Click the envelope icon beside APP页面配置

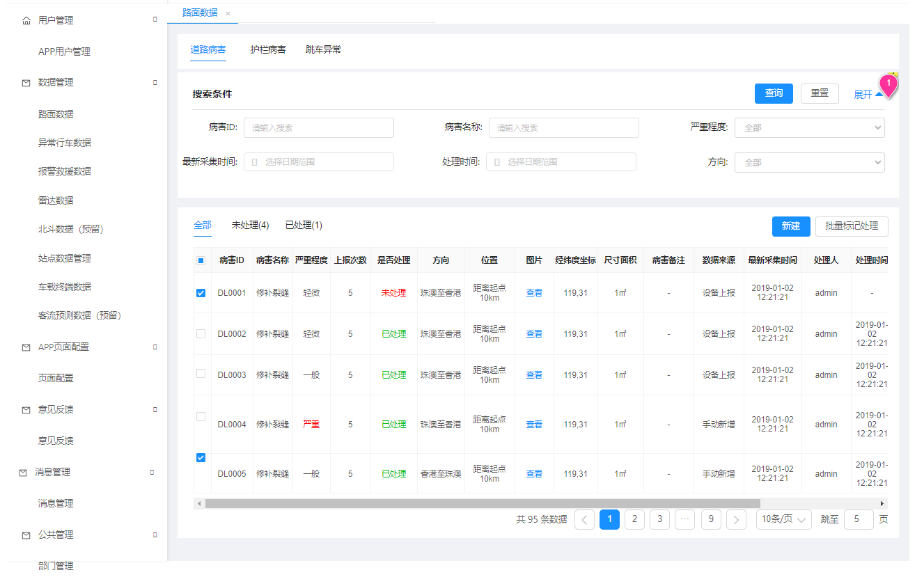[26, 347]
